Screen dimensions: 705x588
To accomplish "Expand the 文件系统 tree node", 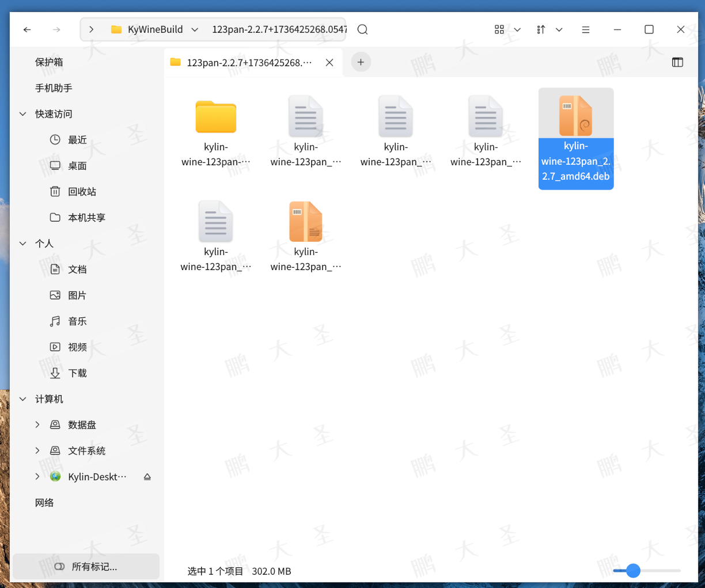I will pos(37,450).
